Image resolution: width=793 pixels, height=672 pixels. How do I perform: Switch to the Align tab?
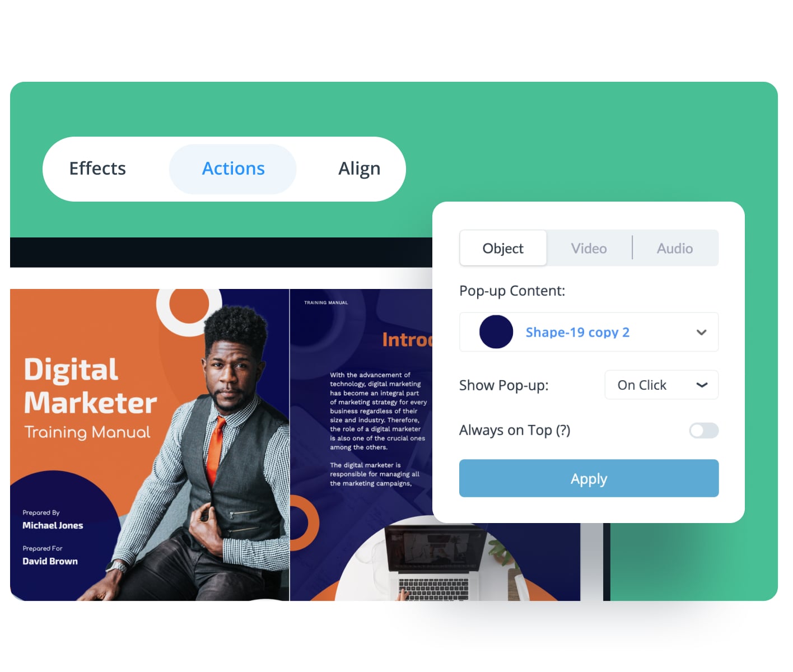point(359,169)
